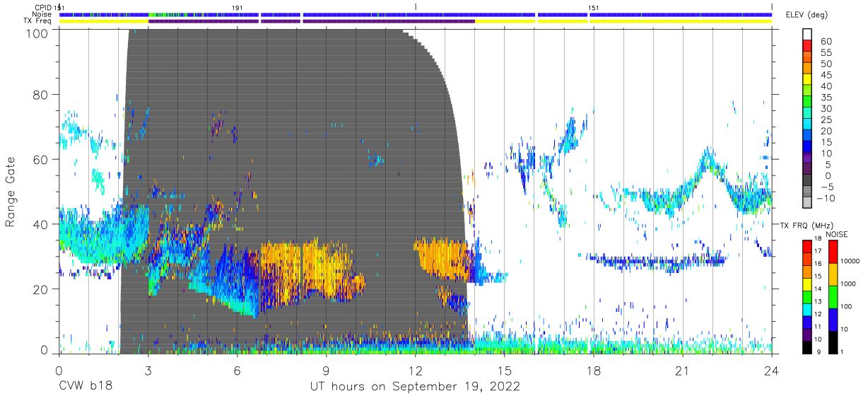Viewport: 868px width, 401px height.
Task: Click UT hours axis tick '24'
Action: pos(772,370)
